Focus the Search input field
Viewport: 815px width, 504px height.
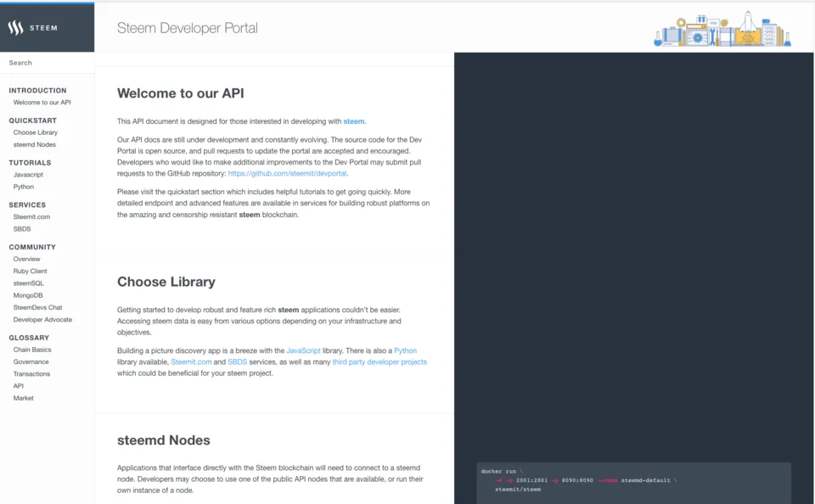pyautogui.click(x=48, y=63)
